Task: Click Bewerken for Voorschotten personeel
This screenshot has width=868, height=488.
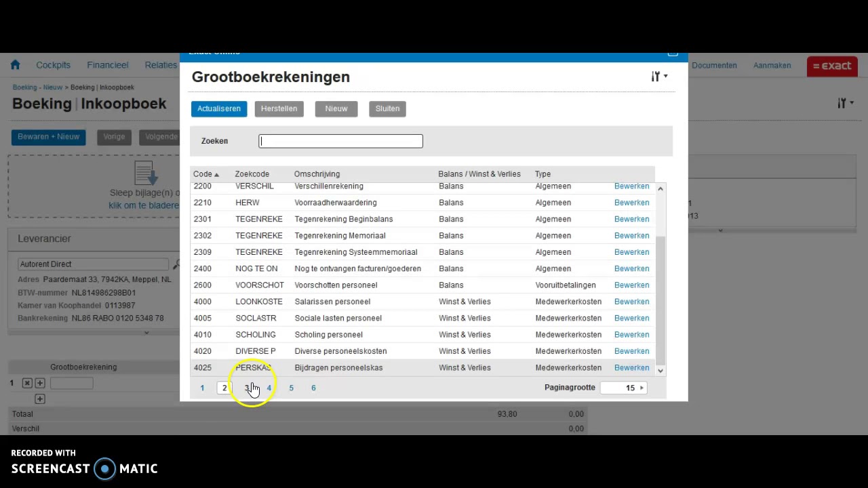Action: click(631, 285)
